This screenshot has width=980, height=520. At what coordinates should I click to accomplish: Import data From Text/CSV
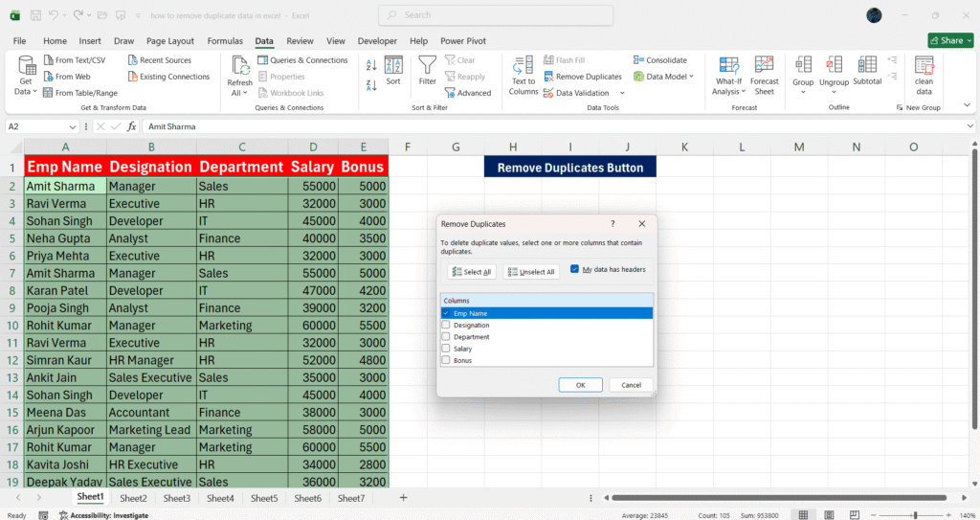coord(75,60)
